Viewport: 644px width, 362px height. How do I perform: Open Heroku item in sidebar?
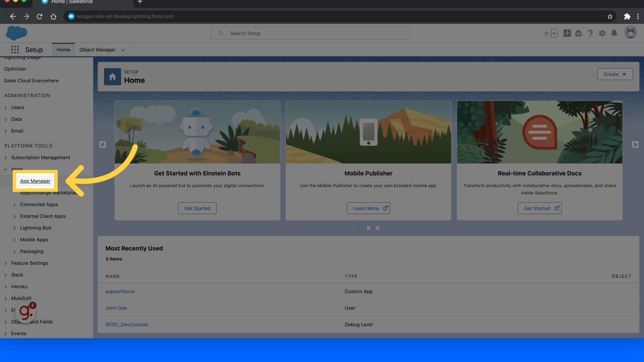click(x=19, y=287)
